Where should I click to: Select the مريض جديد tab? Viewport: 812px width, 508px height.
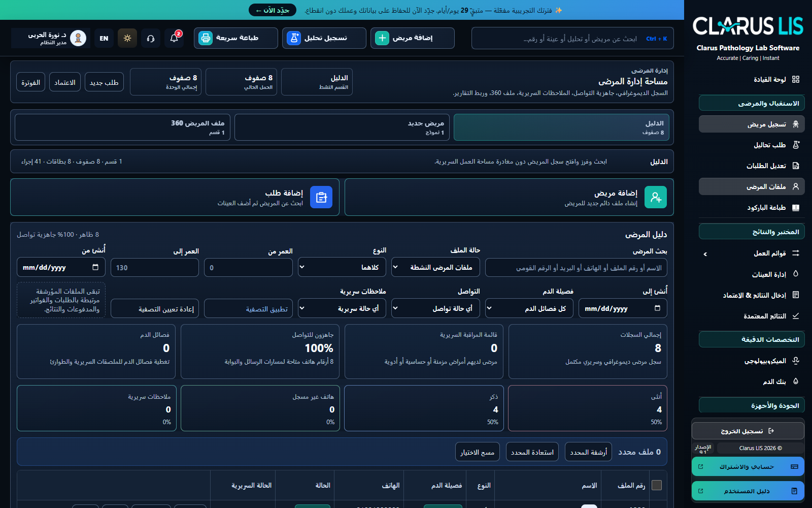[x=342, y=127]
